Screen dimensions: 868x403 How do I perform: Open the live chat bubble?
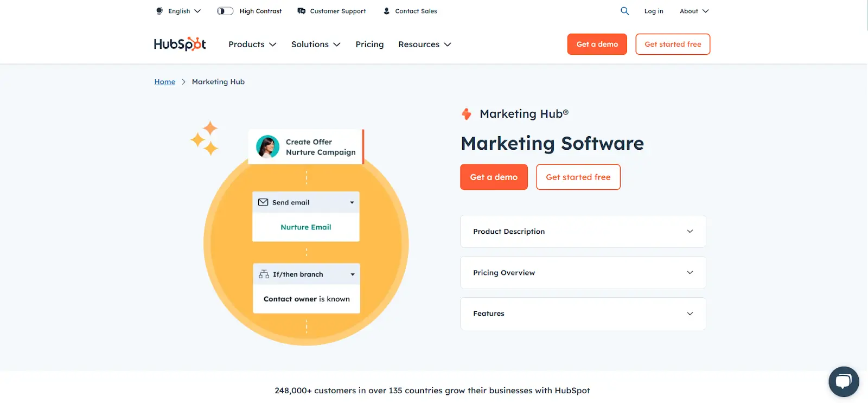click(844, 382)
